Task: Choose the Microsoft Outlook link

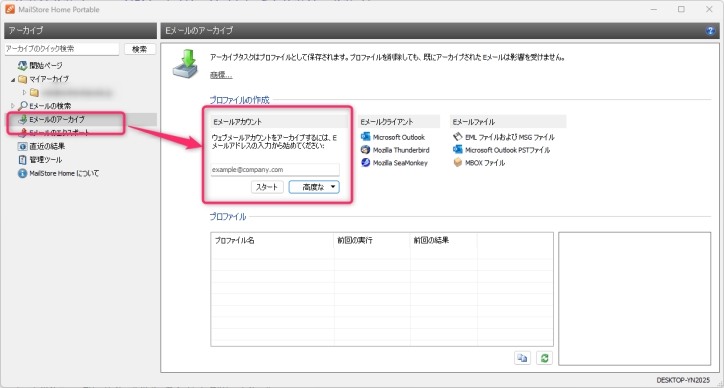Action: 398,137
